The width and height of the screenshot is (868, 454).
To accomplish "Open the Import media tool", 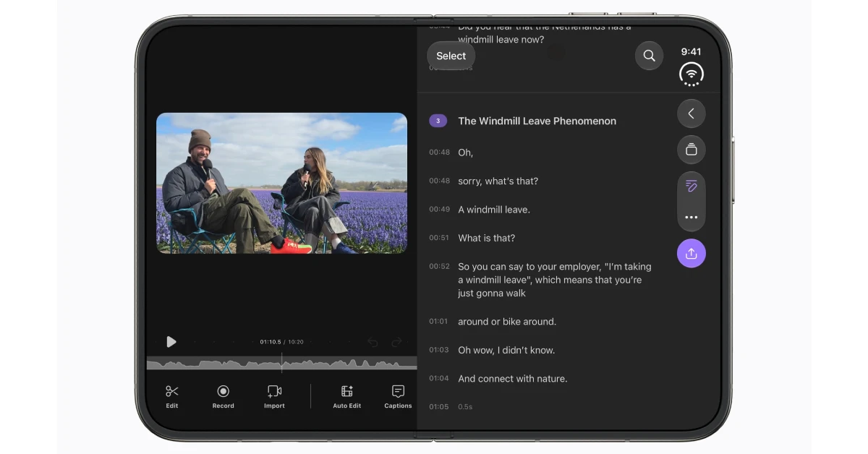I will [x=274, y=396].
